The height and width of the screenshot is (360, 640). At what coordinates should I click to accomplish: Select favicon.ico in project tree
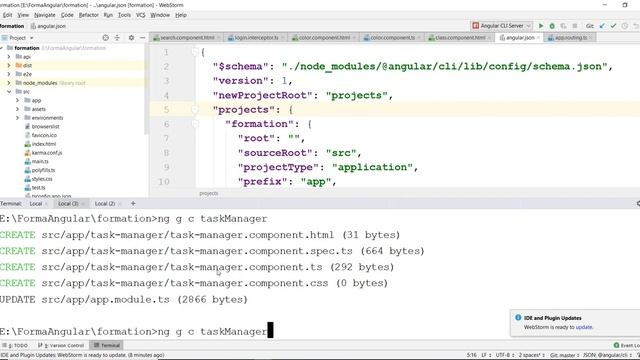44,135
